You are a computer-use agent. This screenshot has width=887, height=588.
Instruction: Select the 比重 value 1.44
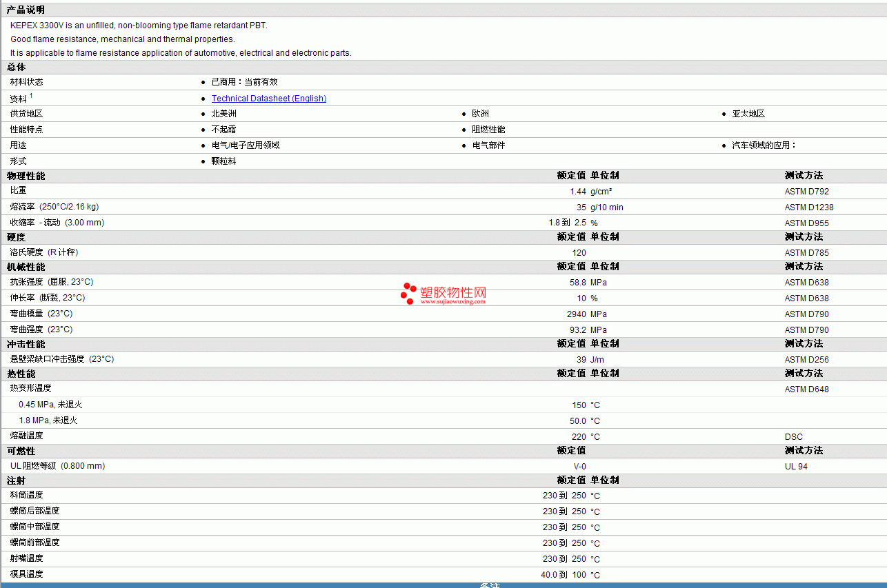tap(578, 192)
